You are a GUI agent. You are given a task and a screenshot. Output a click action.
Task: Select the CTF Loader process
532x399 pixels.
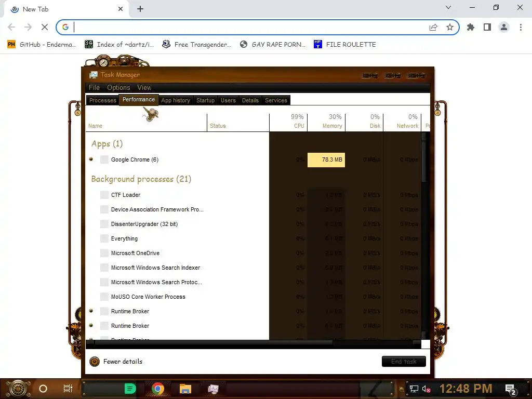(254, 195)
